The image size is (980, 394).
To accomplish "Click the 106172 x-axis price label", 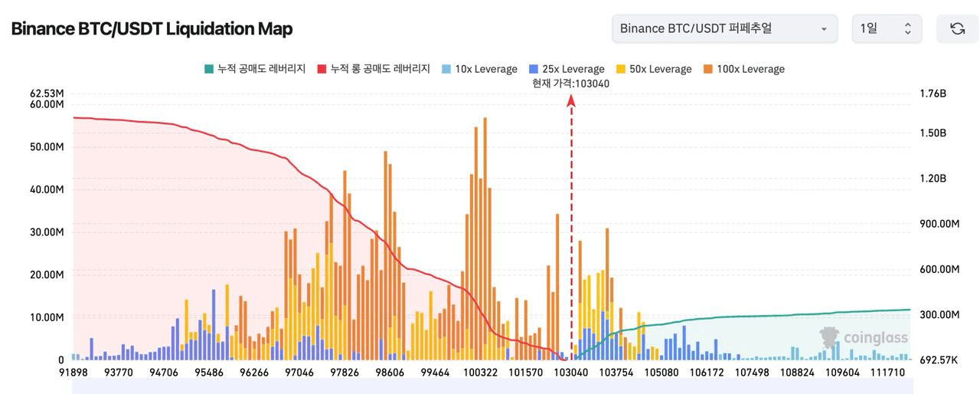I will 707,372.
